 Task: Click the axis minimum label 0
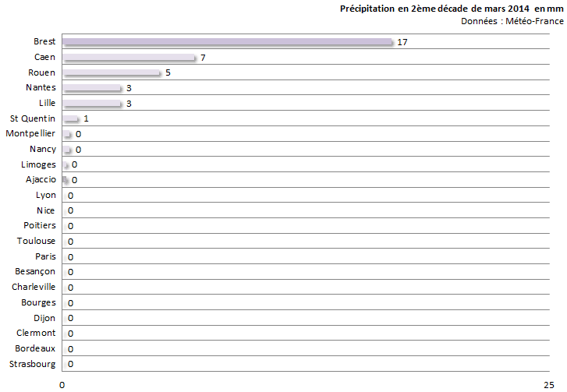(x=62, y=385)
